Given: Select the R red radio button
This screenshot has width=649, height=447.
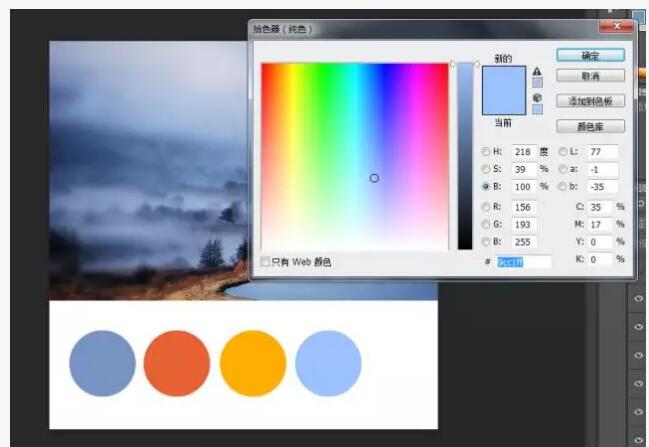Looking at the screenshot, I should 486,207.
